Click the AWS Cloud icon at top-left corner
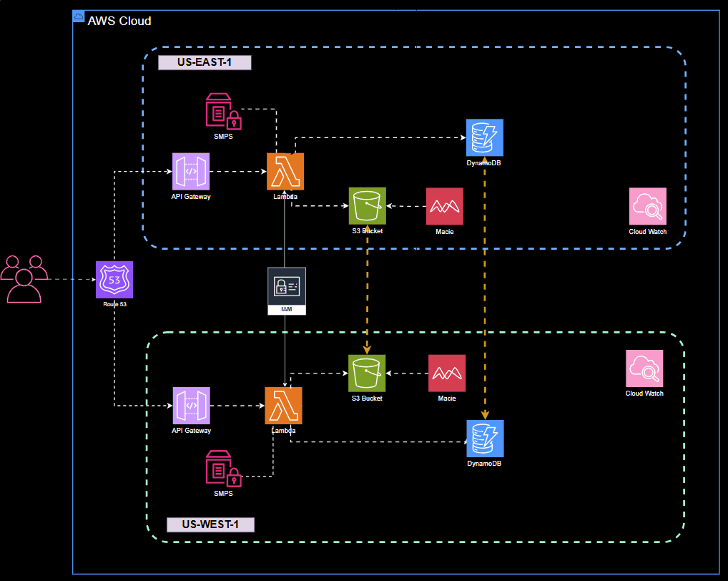Viewport: 728px width, 581px height. [x=79, y=16]
